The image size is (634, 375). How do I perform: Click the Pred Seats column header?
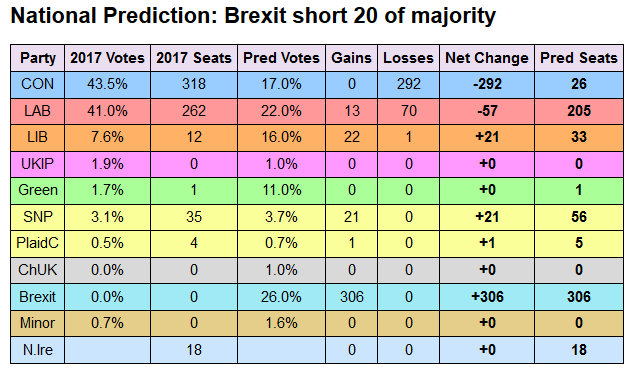(x=579, y=58)
